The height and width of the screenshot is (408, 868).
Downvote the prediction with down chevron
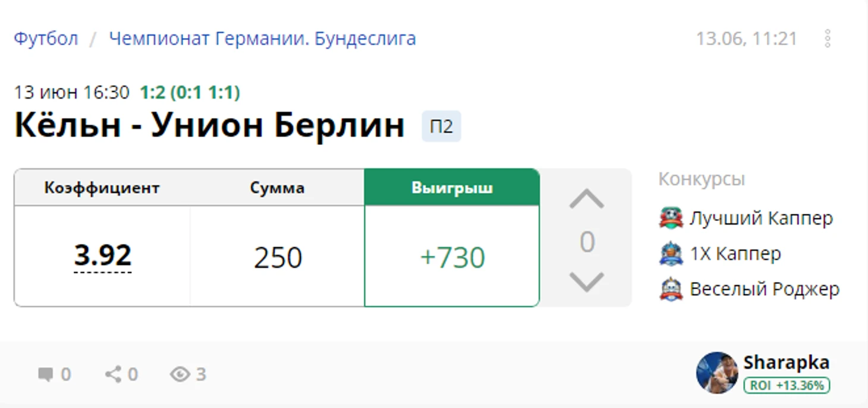[x=586, y=282]
